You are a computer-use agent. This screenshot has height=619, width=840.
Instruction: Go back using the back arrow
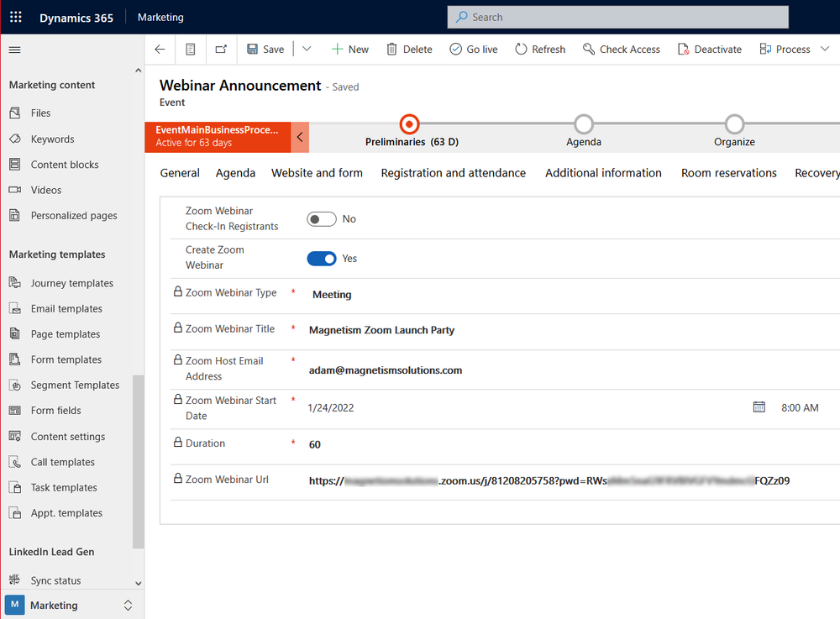[x=160, y=50]
